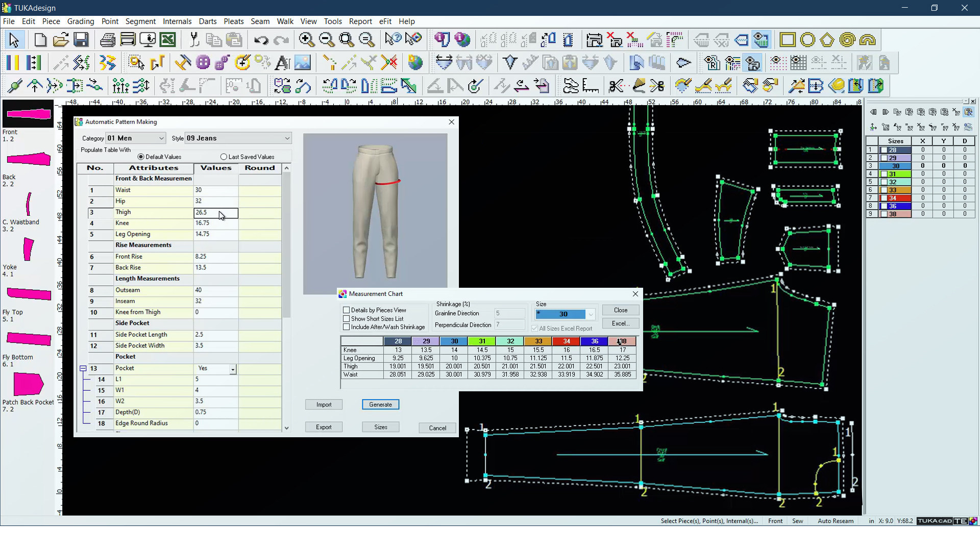
Task: Click the Undo arrow icon
Action: pyautogui.click(x=261, y=40)
